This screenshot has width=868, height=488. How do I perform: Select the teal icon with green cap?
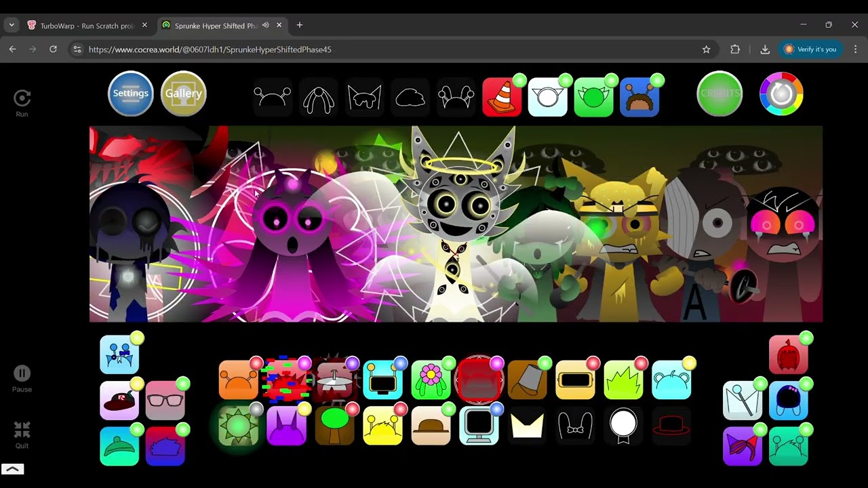pos(119,446)
